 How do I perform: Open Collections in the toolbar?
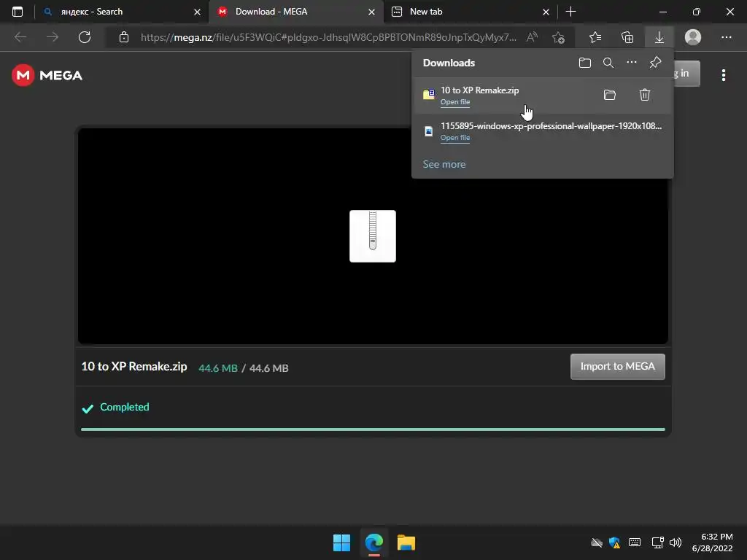[627, 37]
